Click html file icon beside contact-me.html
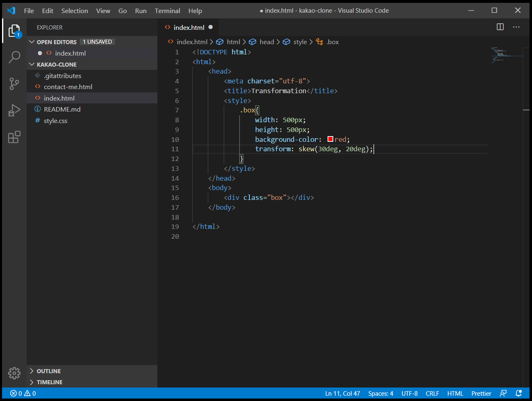532x401 pixels. pos(38,87)
